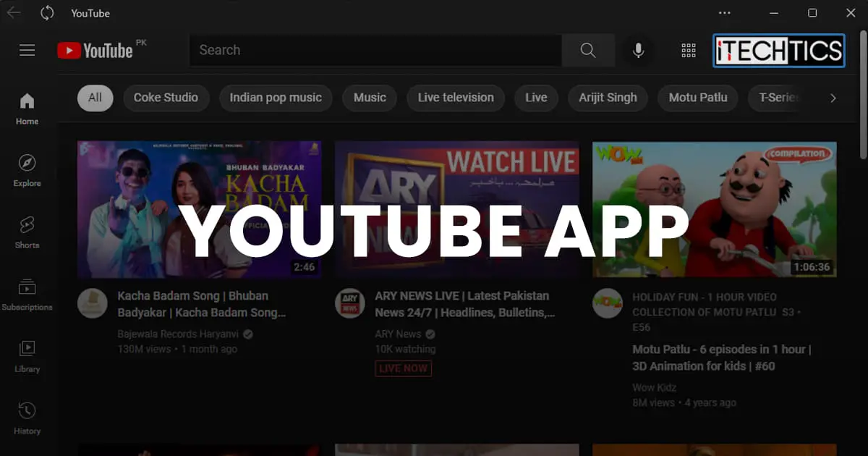This screenshot has height=456, width=868.
Task: Click the YouTube logo
Action: coord(95,50)
